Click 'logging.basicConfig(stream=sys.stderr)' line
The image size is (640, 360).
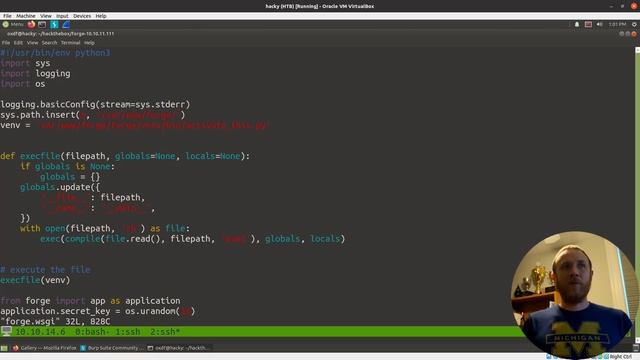(x=95, y=104)
